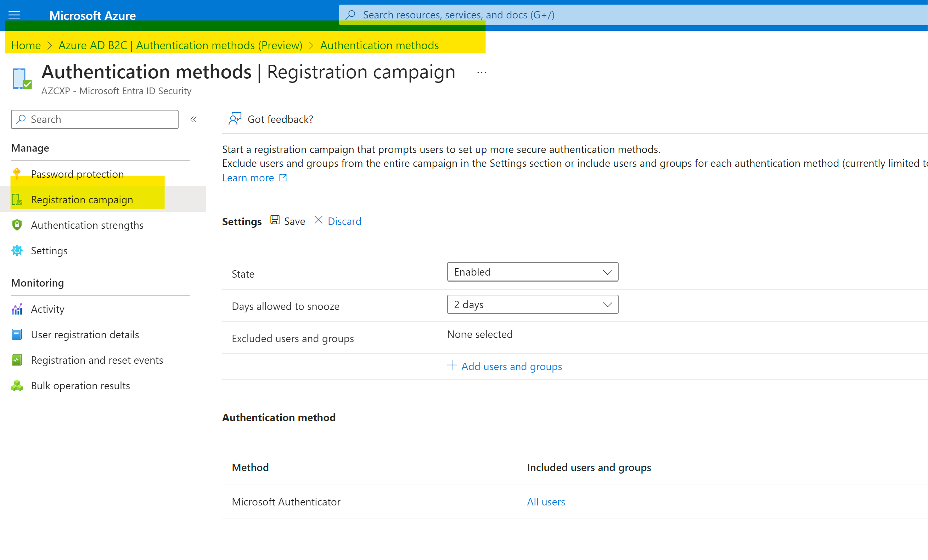Screen dimensions: 928x560
Task: Click the Bulk operation results cubes icon
Action: [x=17, y=385]
